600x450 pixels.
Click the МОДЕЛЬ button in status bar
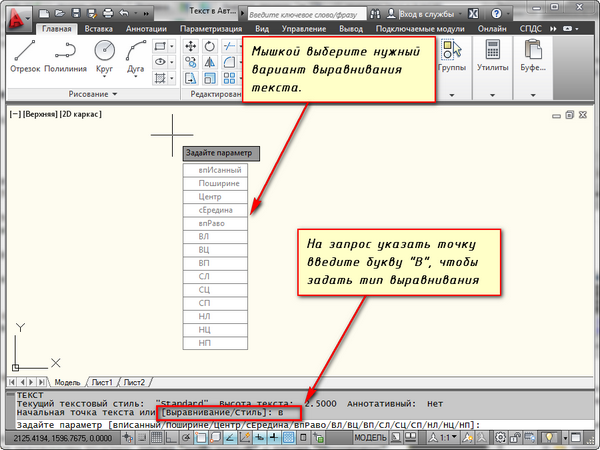370,437
